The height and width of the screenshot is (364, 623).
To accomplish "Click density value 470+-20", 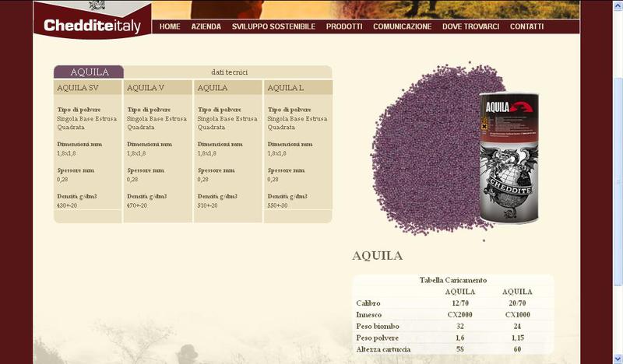I will tap(137, 205).
